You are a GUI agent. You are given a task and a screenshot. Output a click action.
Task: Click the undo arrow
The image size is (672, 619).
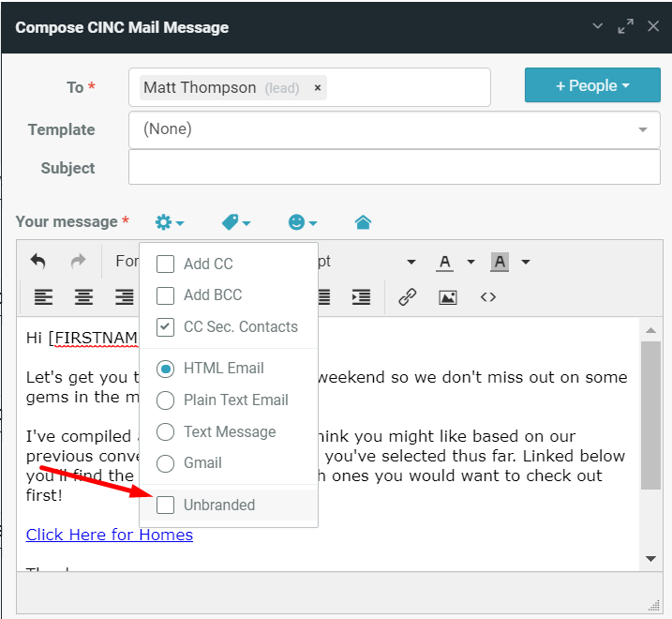click(x=38, y=261)
